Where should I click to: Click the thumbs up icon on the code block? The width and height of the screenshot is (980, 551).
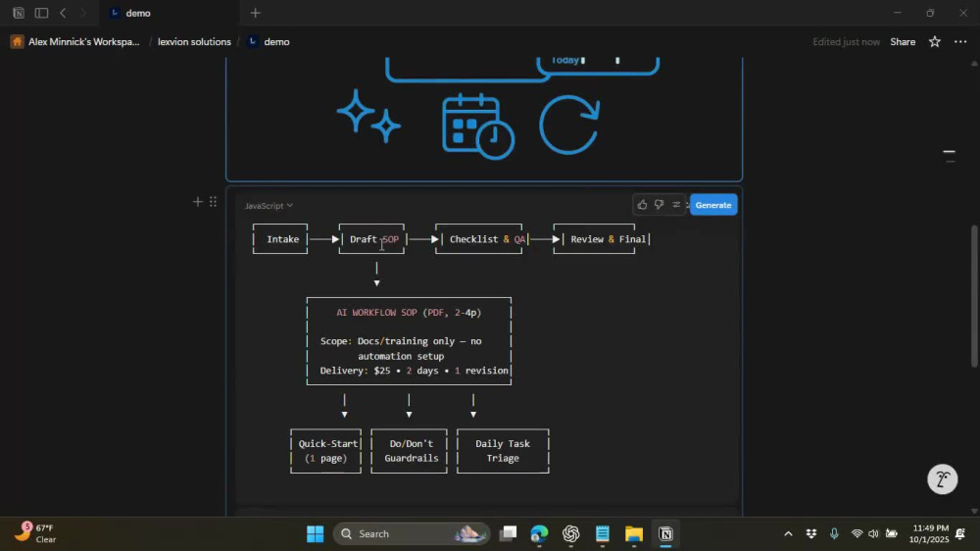click(642, 205)
